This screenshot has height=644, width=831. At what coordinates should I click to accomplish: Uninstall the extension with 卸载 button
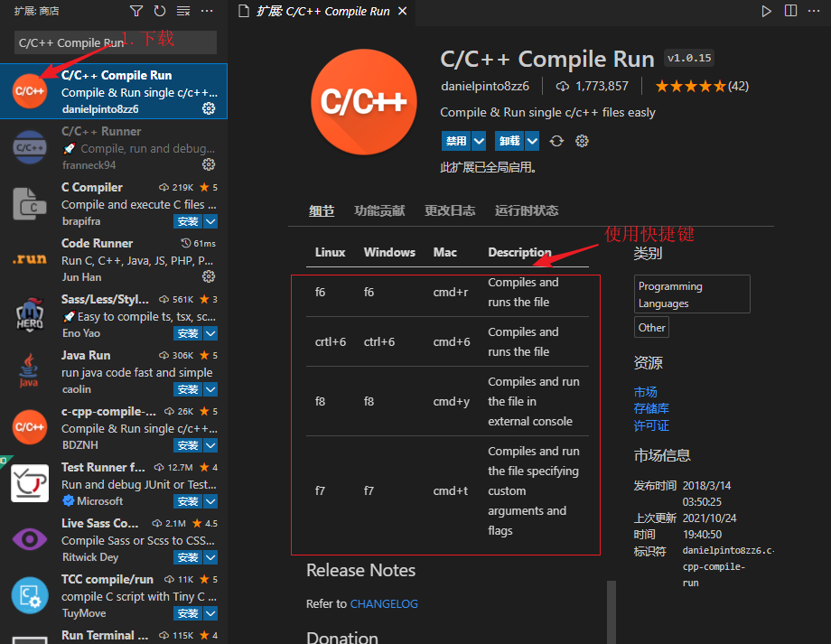[x=509, y=141]
